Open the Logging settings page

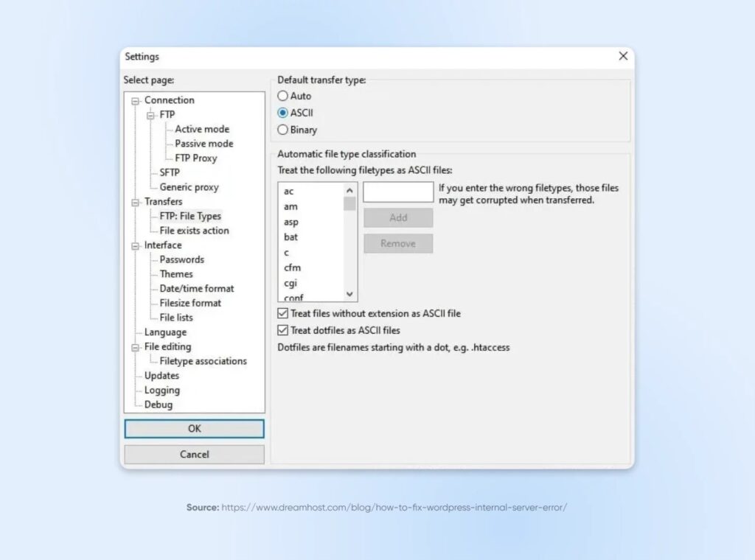[161, 390]
